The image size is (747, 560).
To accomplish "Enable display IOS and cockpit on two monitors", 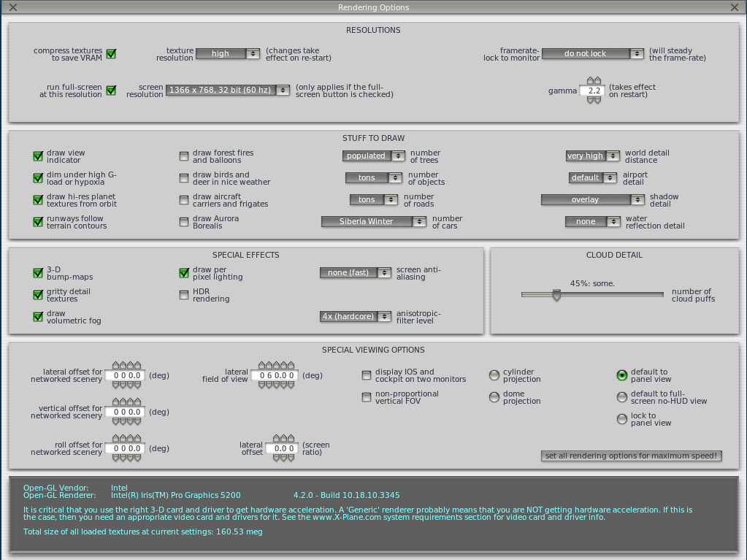I will pyautogui.click(x=367, y=375).
